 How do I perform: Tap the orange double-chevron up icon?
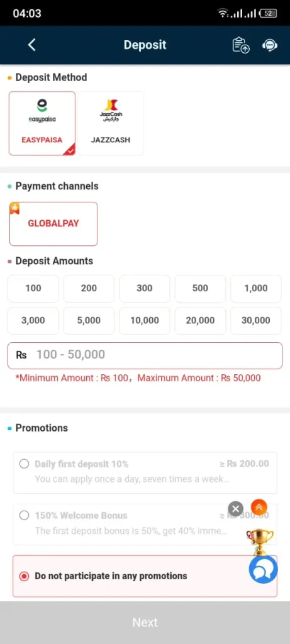click(259, 508)
